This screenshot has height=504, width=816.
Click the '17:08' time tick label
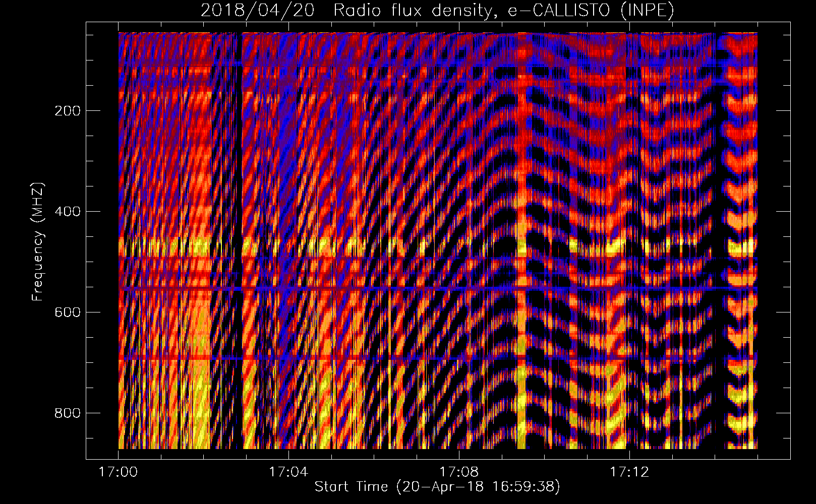459,472
